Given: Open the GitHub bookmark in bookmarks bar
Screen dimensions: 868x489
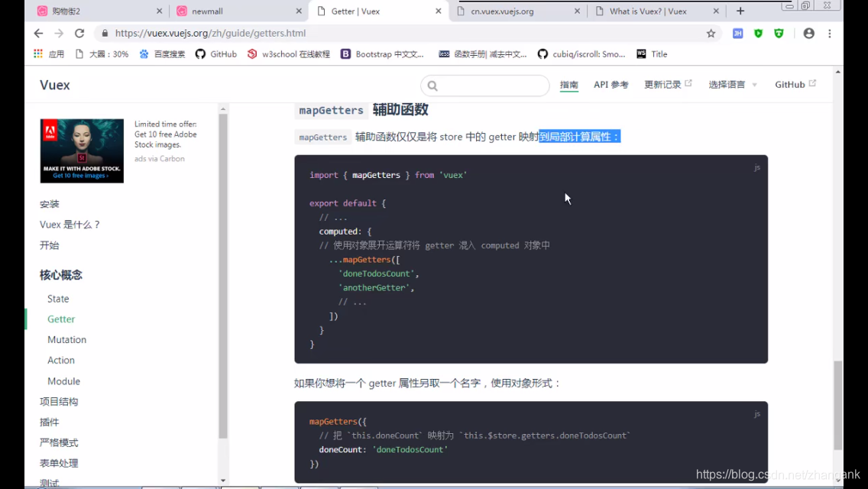Looking at the screenshot, I should [x=216, y=53].
